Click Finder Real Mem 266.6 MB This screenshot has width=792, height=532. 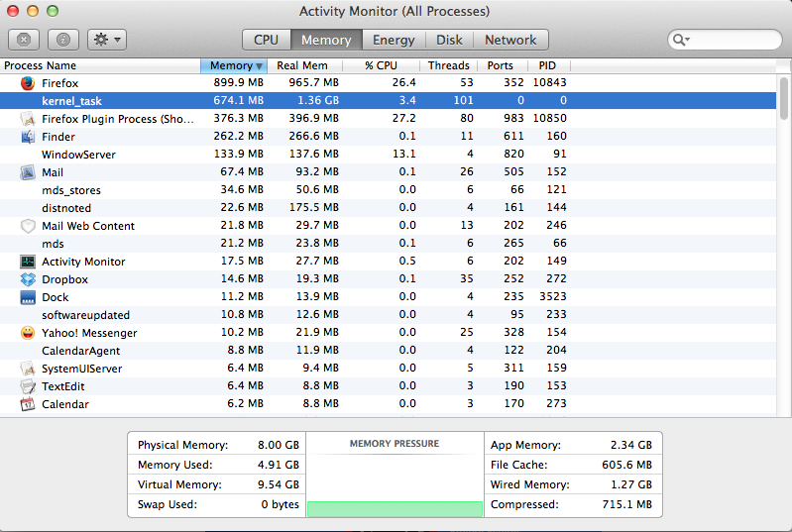pos(313,136)
